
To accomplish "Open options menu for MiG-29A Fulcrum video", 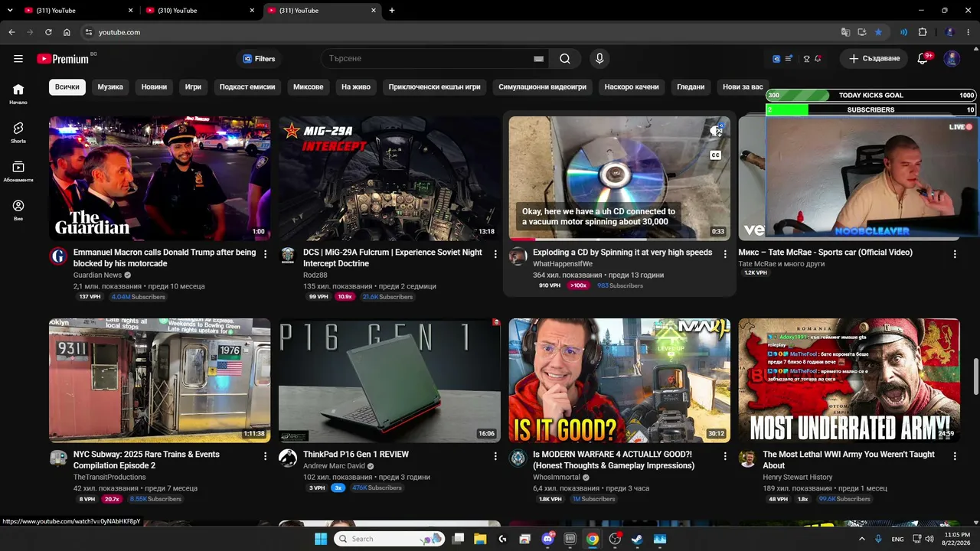I will click(x=495, y=254).
